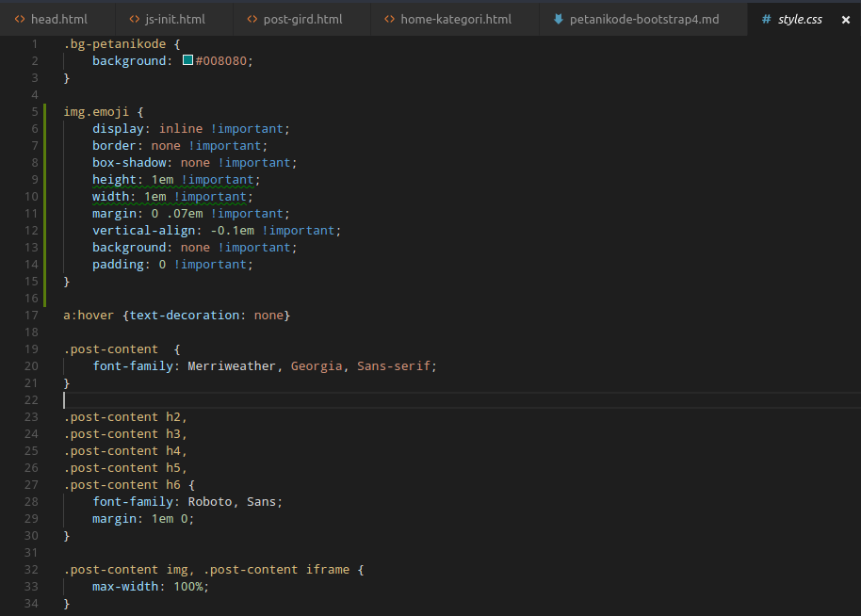Place cursor on the underlined width property
861x616 pixels.
106,196
